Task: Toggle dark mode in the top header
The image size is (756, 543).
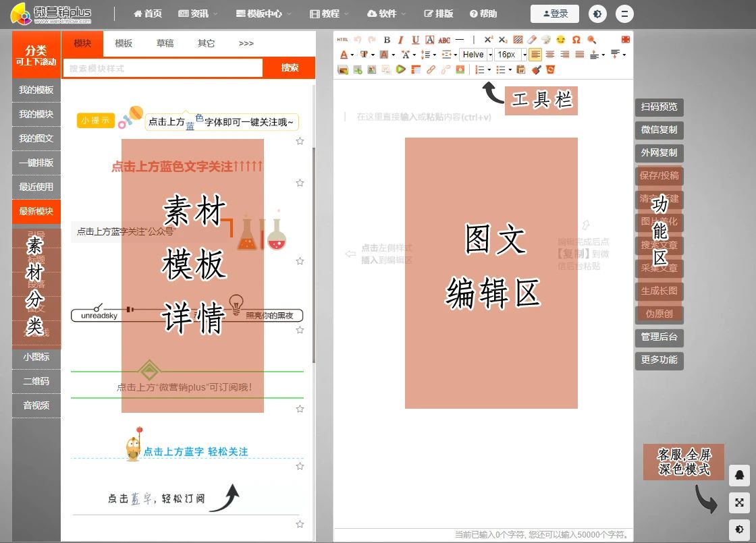Action: [x=597, y=14]
